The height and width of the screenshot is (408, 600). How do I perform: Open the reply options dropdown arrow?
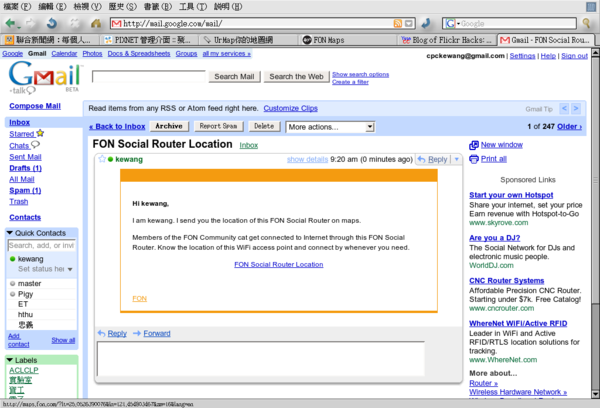click(x=457, y=159)
